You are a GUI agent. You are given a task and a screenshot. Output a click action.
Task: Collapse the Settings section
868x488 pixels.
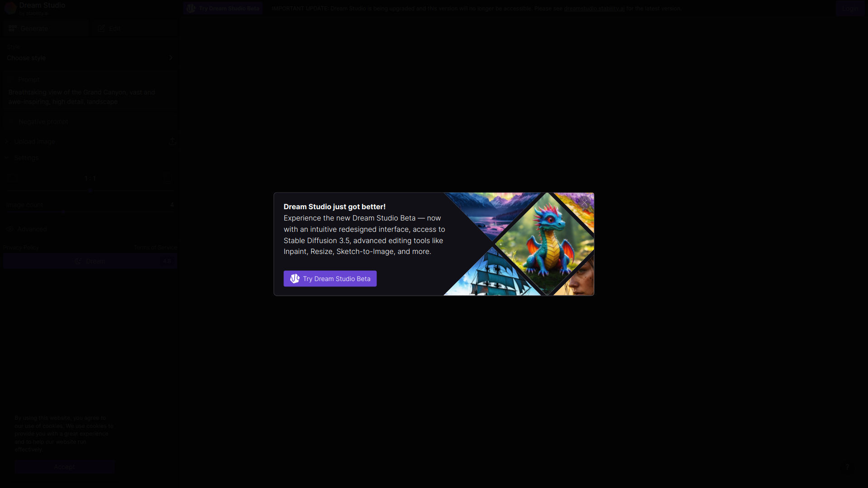click(6, 158)
